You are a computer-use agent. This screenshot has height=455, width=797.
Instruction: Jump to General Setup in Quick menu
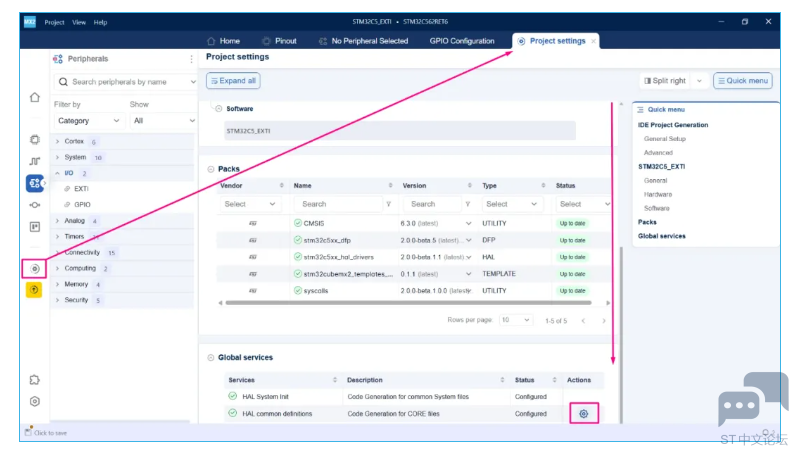click(x=664, y=139)
